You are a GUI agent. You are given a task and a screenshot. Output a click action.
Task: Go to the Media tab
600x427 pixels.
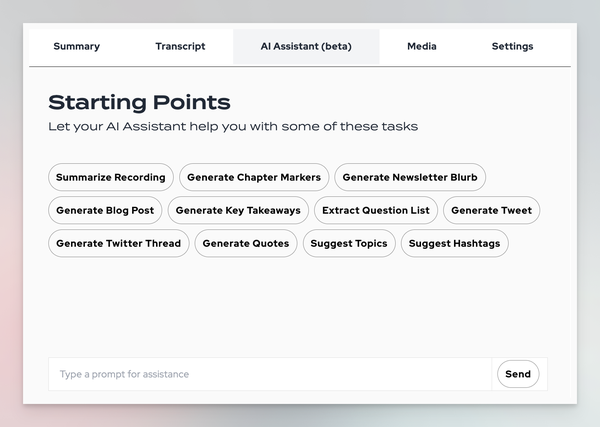422,46
